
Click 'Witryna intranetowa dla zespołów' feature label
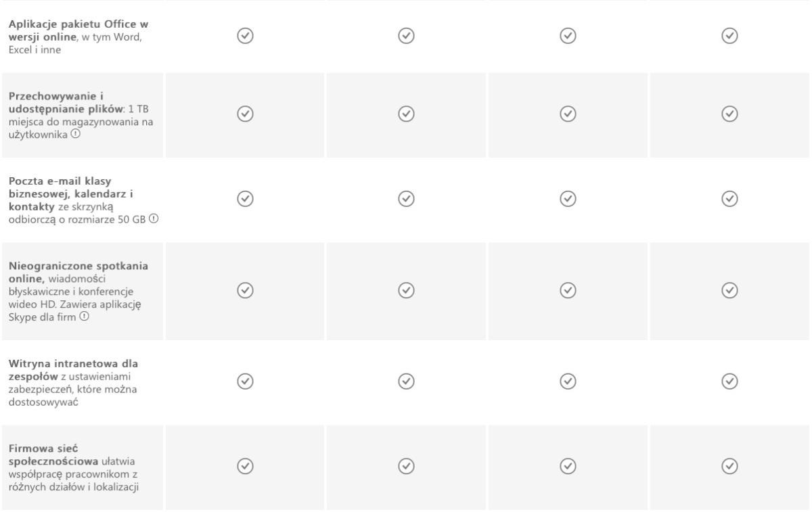click(74, 369)
